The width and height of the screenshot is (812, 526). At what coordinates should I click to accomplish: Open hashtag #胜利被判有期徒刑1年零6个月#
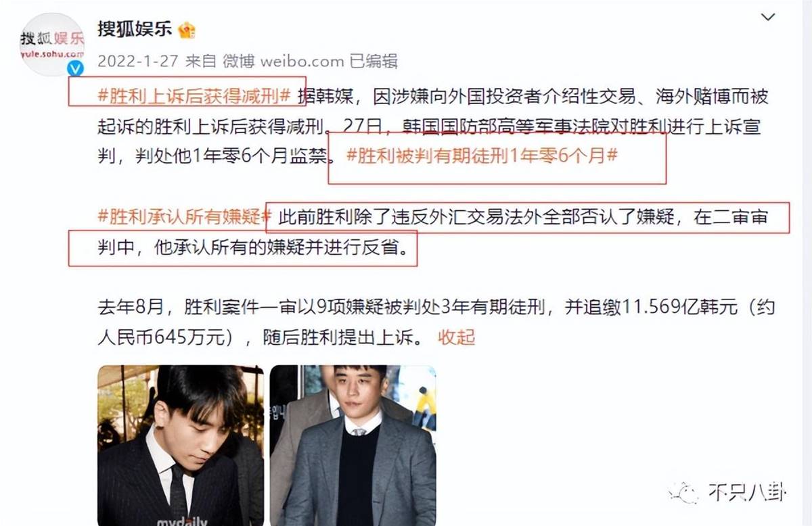click(482, 156)
